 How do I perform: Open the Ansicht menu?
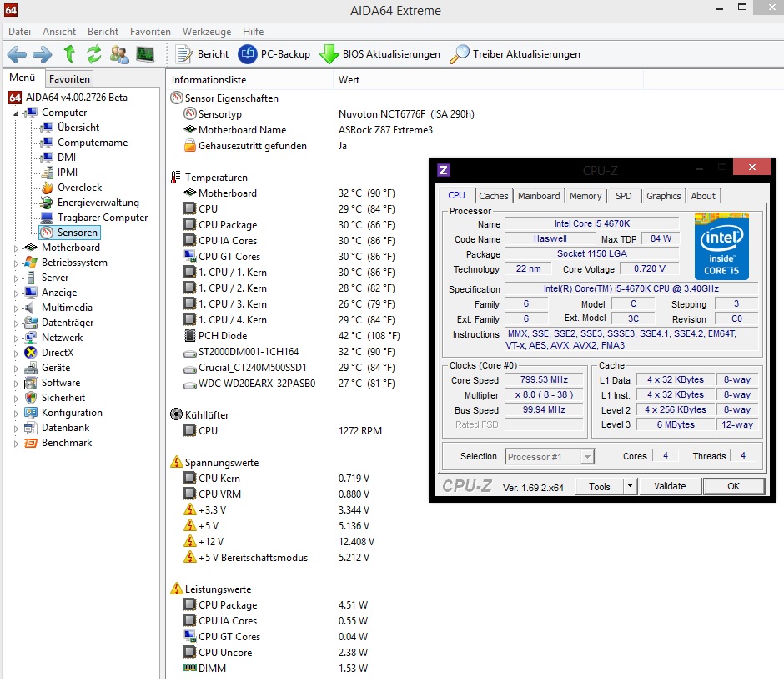59,32
